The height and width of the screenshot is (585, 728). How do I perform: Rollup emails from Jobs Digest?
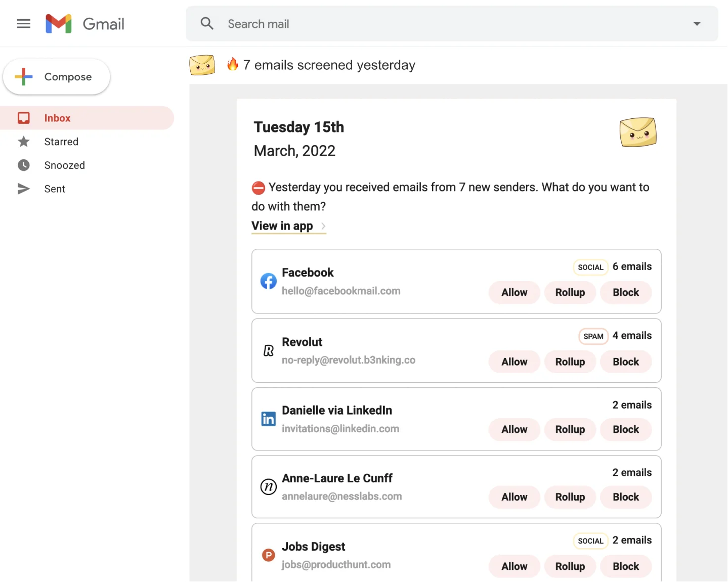point(570,566)
